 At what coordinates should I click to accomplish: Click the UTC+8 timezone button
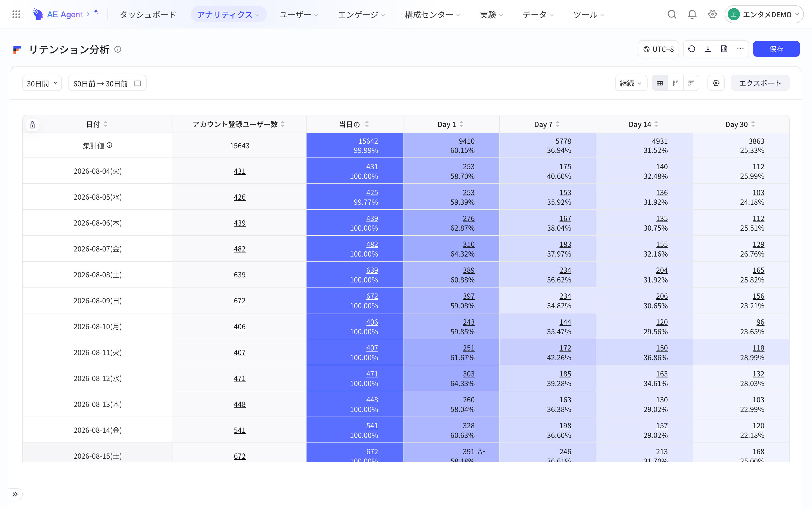tap(658, 49)
